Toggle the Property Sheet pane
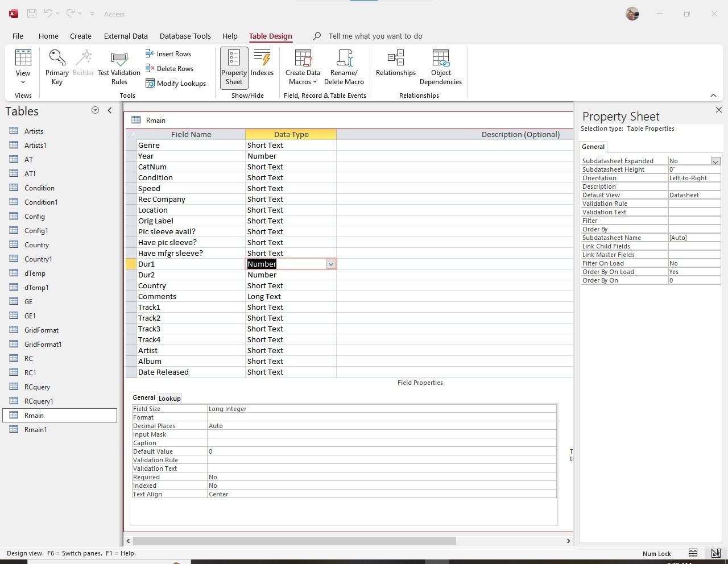Screen dimensions: 728x564 point(234,67)
